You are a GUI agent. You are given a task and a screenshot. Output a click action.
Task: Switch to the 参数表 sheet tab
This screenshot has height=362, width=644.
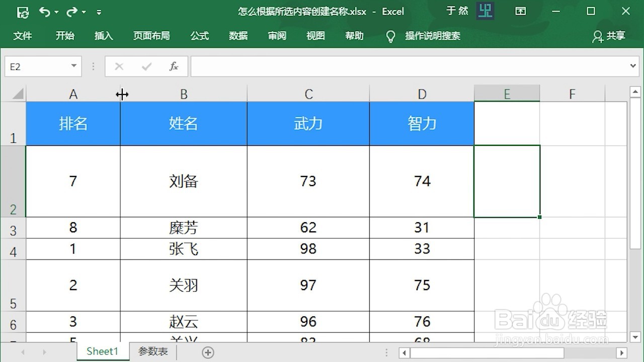point(152,351)
